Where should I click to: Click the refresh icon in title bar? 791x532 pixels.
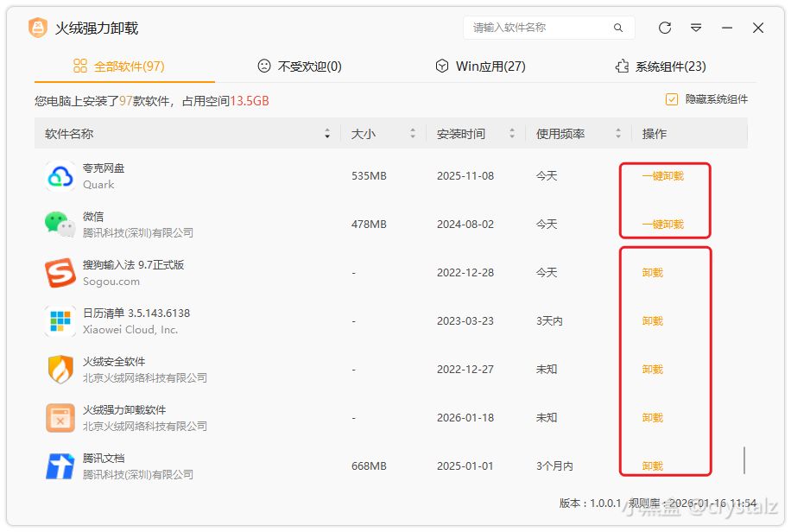665,28
